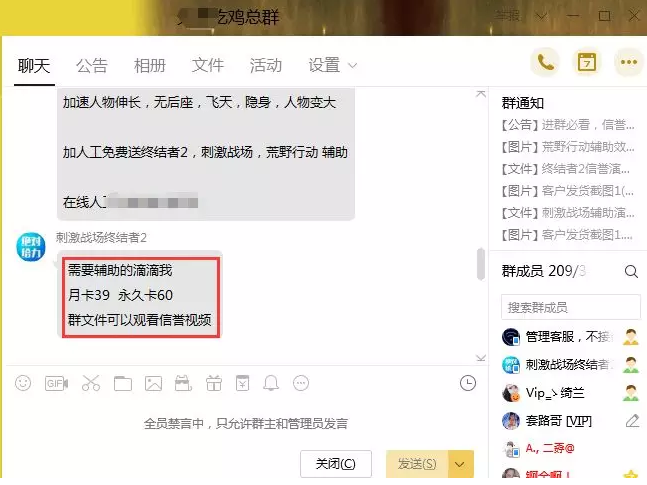Open the send file folder icon

pyautogui.click(x=123, y=384)
